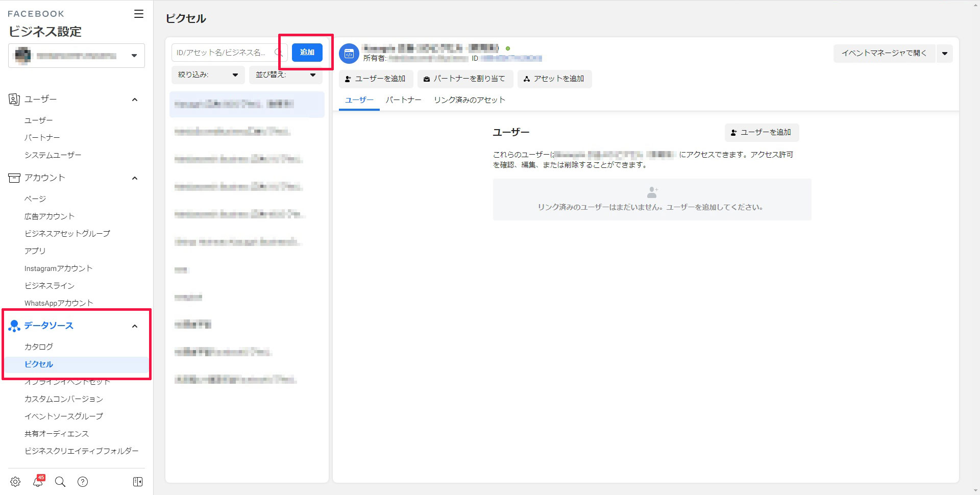Click イベントマネージャで開く button
This screenshot has width=980, height=495.
pos(884,53)
